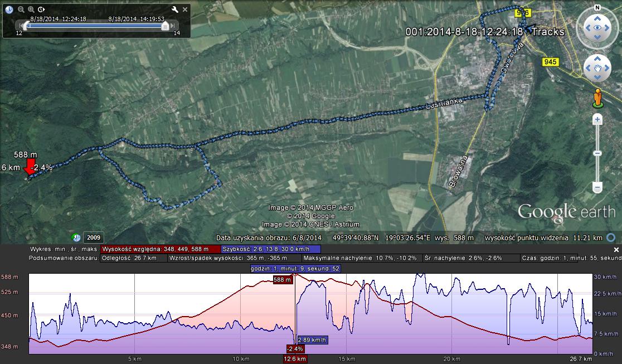Zoom in the time slider range

[x=31, y=9]
